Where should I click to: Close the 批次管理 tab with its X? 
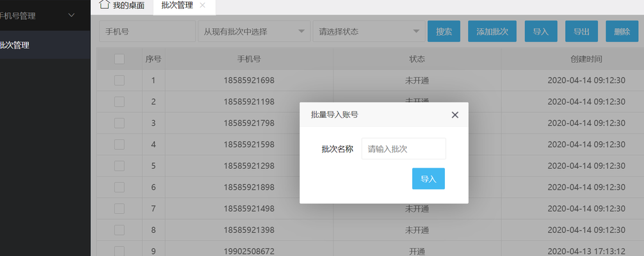pos(202,5)
